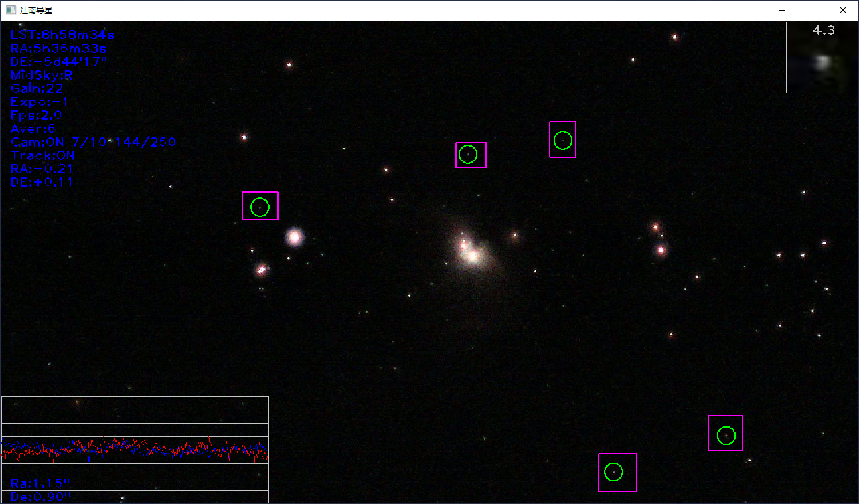Click the Fps:2.0 readout

coord(36,116)
